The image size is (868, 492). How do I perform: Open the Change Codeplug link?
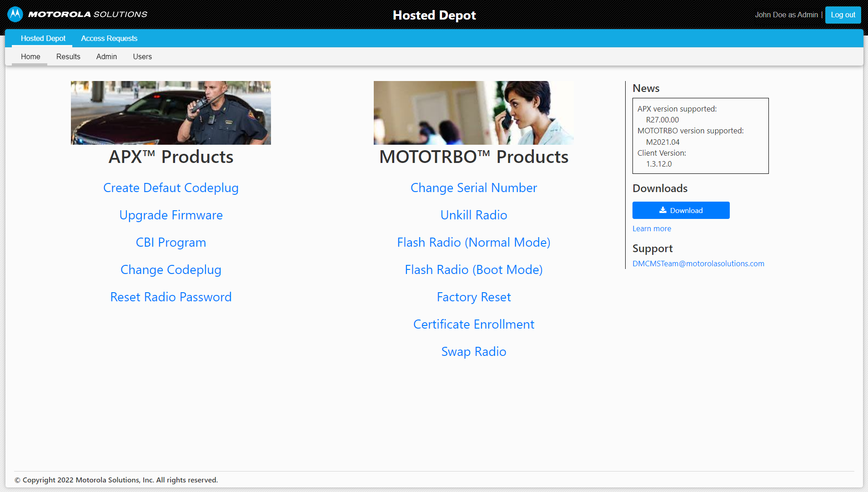click(x=171, y=269)
